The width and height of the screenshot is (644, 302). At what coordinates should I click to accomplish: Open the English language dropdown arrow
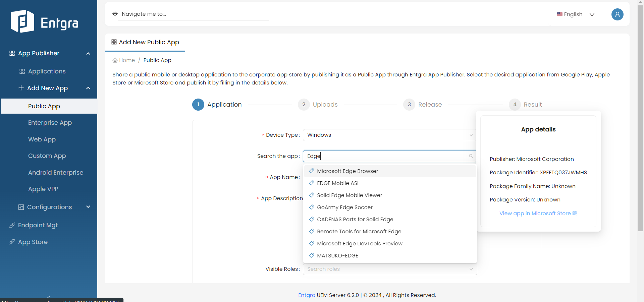click(592, 14)
